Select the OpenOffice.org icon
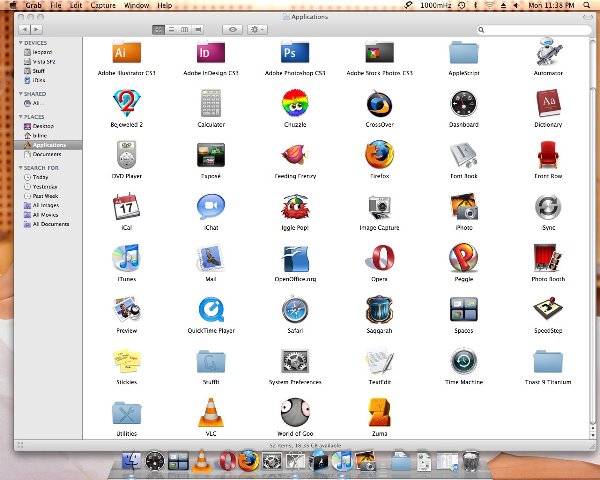The image size is (600, 480). tap(295, 258)
